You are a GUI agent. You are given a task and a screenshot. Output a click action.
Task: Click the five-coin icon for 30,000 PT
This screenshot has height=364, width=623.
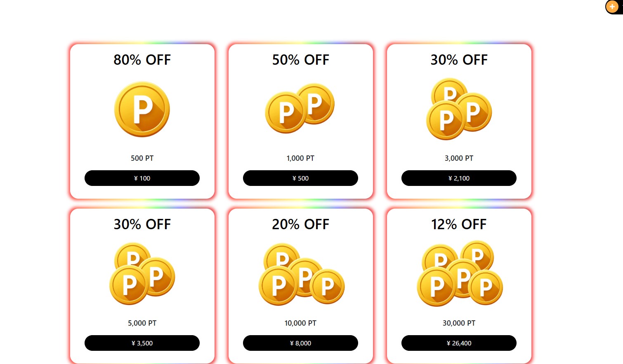(460, 274)
